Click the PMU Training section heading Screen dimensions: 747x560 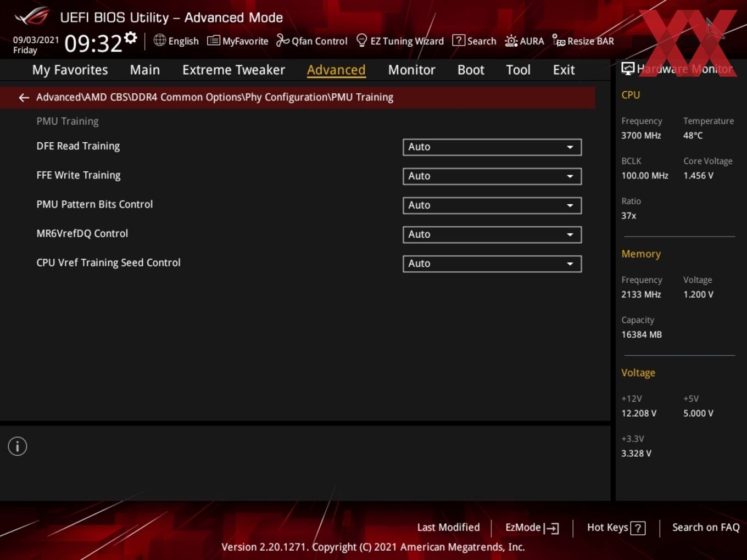click(x=68, y=121)
